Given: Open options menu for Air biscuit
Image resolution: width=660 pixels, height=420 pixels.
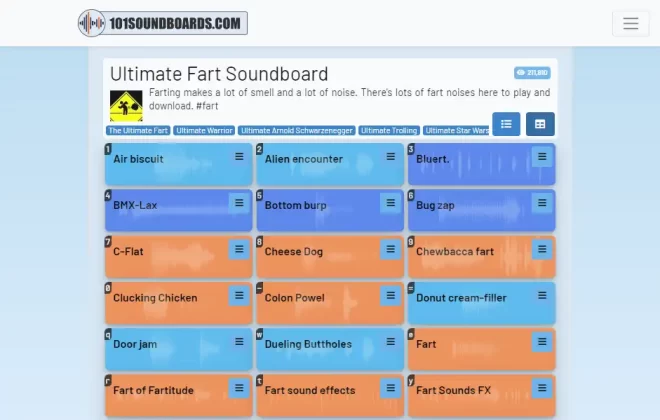Looking at the screenshot, I should tap(239, 157).
